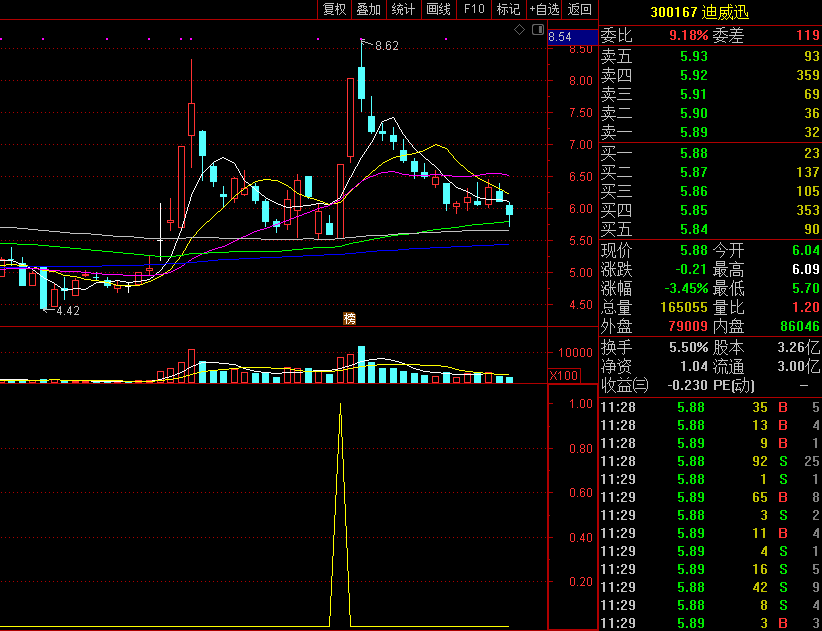Add the stock with +自选
Screen dimensions: 822x631
tap(545, 9)
